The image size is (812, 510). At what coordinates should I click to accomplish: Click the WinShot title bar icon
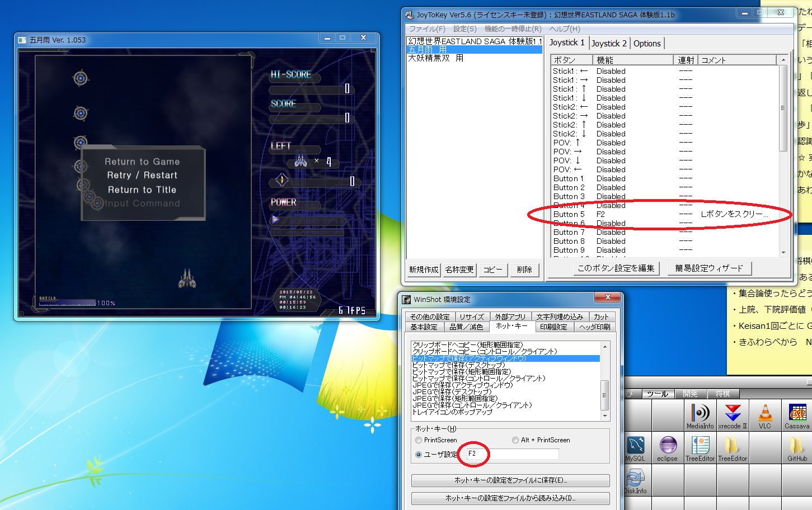click(406, 299)
